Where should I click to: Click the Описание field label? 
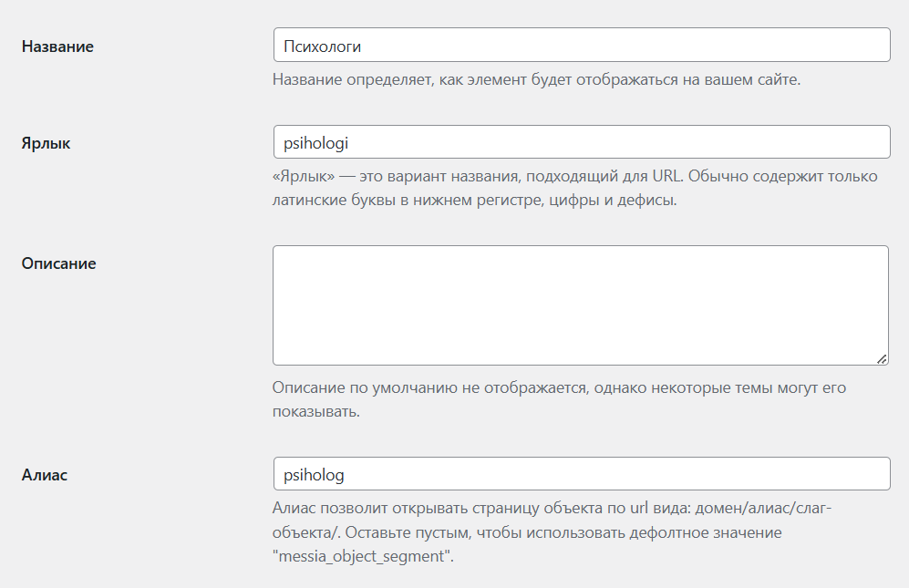click(x=58, y=263)
